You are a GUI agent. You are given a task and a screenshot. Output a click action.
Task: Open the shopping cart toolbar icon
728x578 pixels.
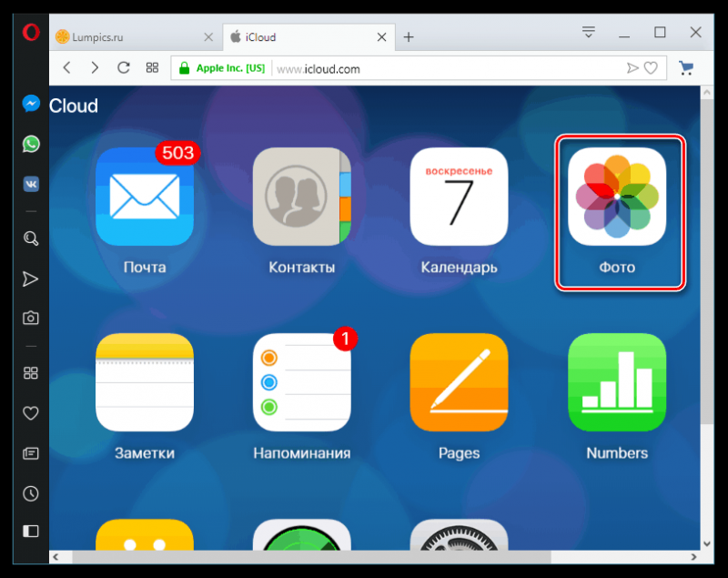point(686,68)
